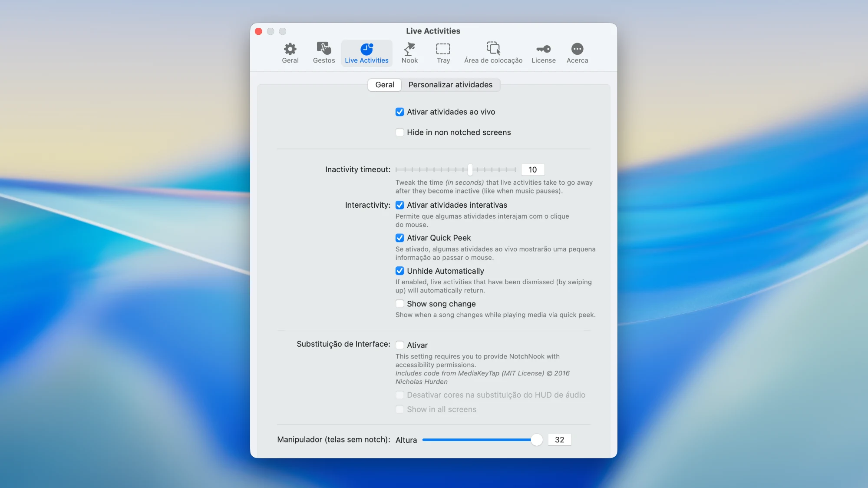
Task: Switch to Personalizar atividades tab
Action: coord(450,85)
